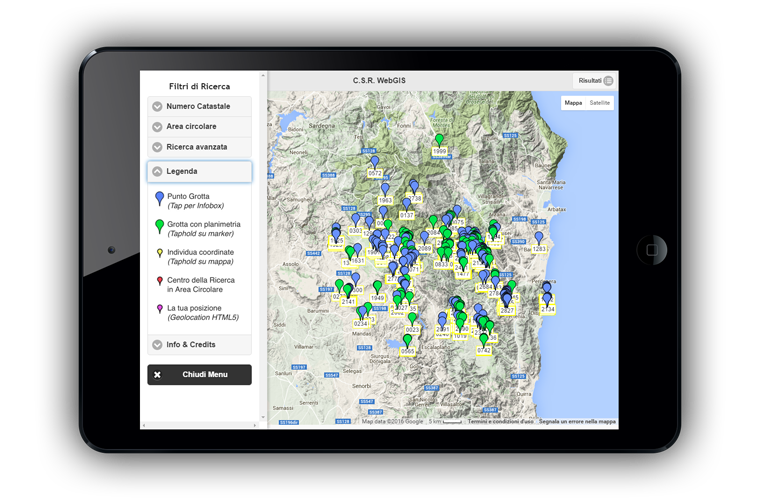Select the green cave marker labeled 0742

click(484, 339)
